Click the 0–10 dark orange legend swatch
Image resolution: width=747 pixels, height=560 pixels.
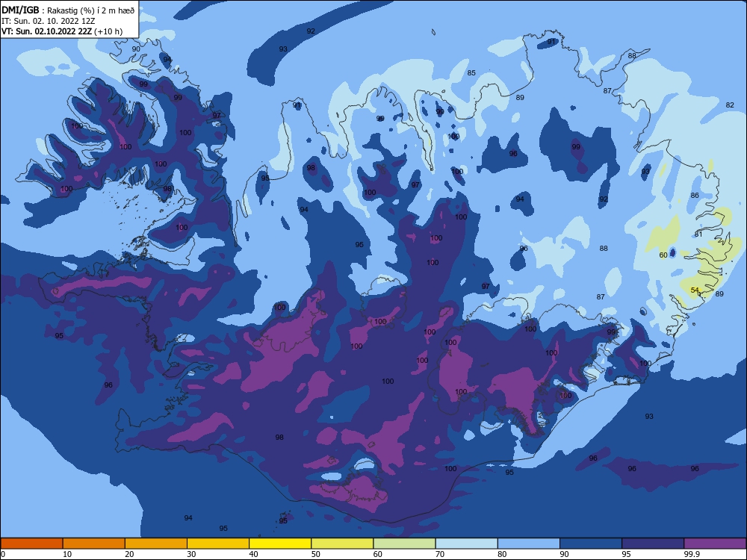(31, 544)
